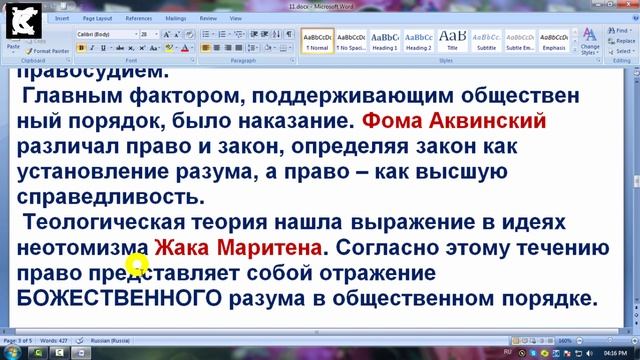Open font color dropdown arrow
Viewport: 640px width, 360px height.
[191, 48]
